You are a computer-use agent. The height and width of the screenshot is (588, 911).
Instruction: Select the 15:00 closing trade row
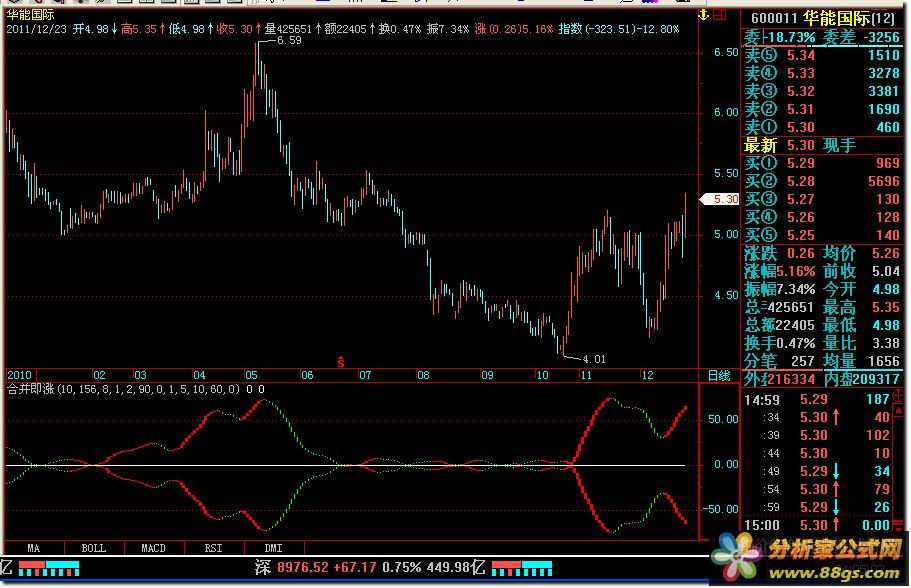[x=817, y=525]
